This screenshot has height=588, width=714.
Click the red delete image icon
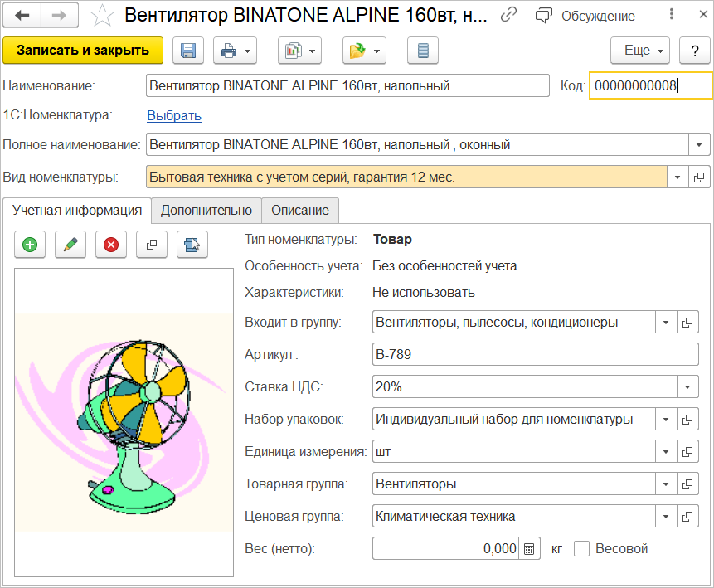click(111, 245)
